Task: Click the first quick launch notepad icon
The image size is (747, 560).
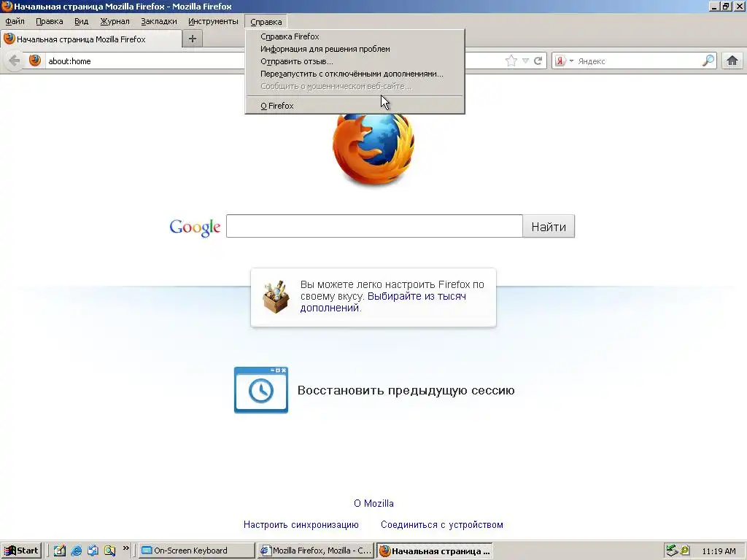Action: tap(60, 551)
